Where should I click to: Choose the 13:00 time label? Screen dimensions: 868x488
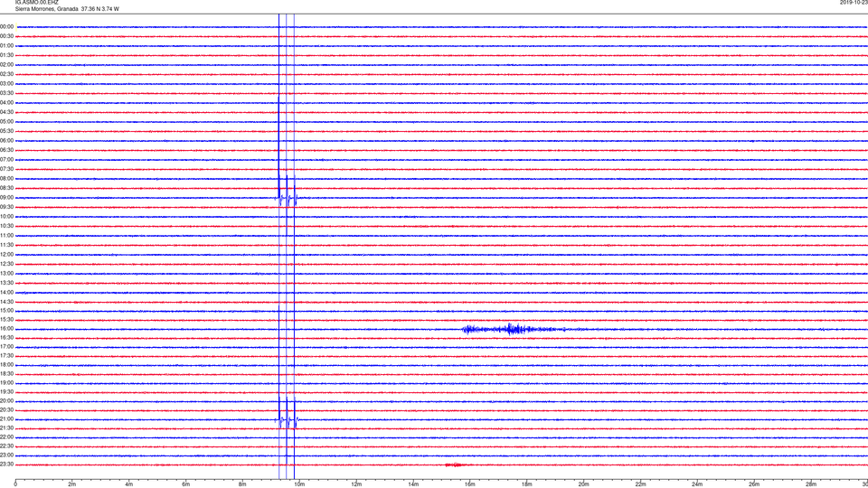coord(6,273)
